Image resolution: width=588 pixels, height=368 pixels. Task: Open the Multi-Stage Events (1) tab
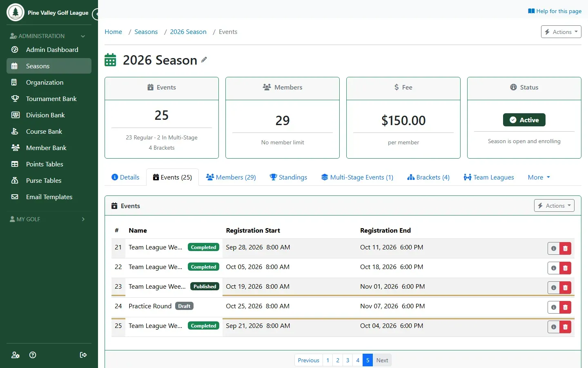pos(357,177)
